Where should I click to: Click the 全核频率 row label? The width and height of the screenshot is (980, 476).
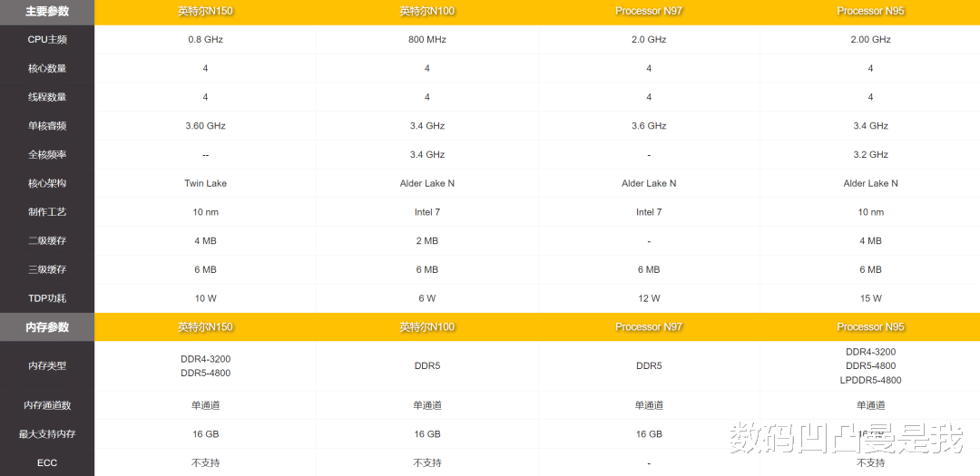tap(47, 154)
